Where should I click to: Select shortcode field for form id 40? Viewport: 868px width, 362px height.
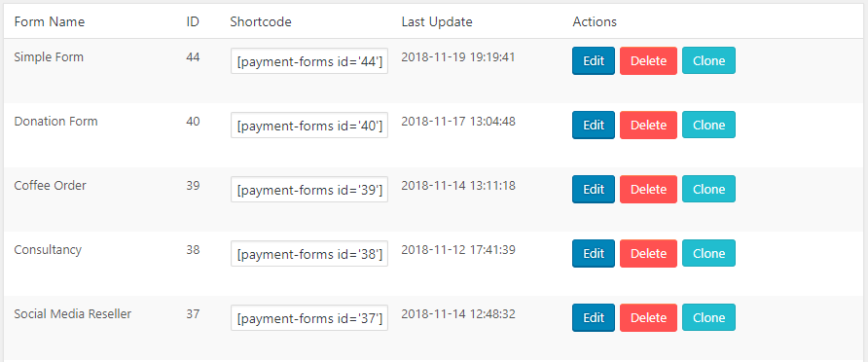[x=309, y=126]
